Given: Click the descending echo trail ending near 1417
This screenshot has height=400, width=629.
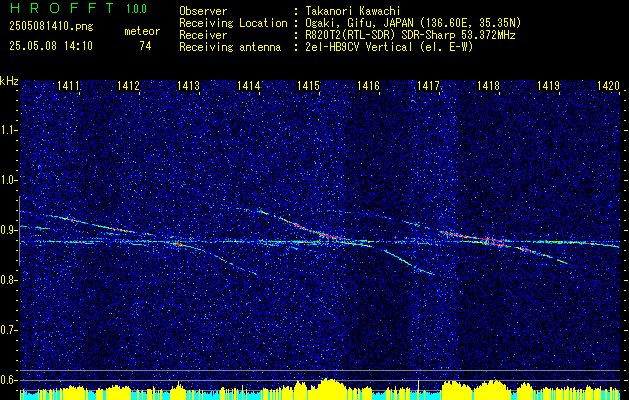Looking at the screenshot, I should tap(409, 262).
